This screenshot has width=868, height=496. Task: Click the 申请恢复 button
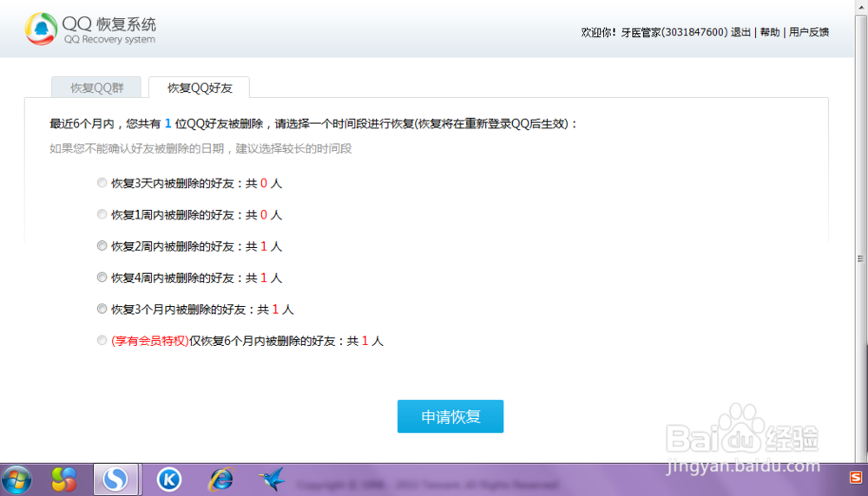coord(450,416)
